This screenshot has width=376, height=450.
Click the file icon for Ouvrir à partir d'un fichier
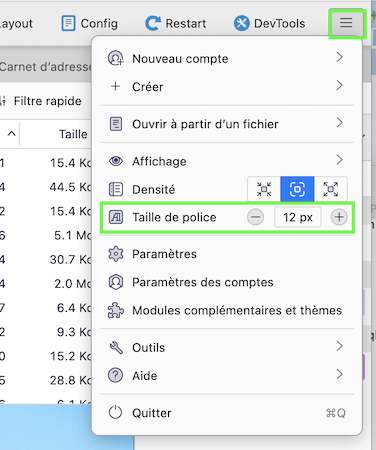[x=116, y=124]
